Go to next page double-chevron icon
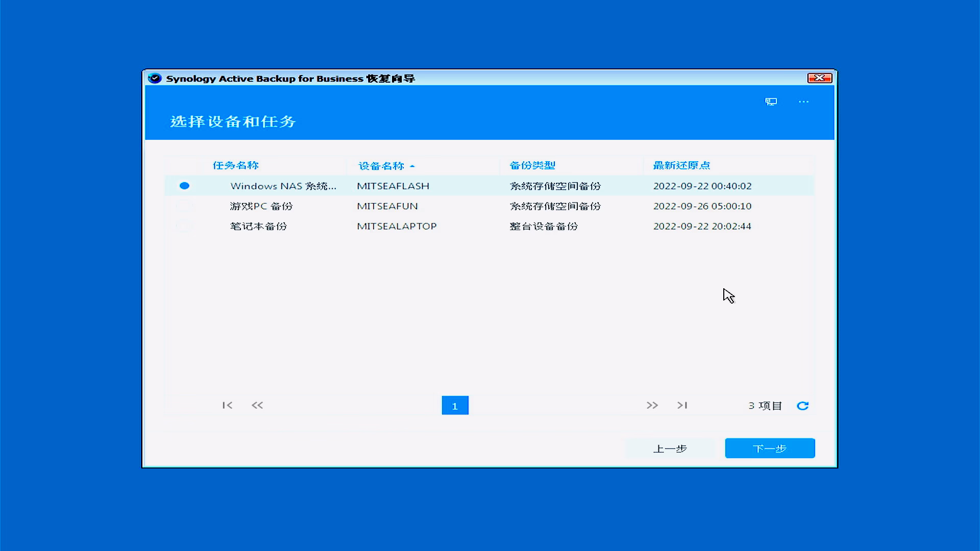Viewport: 980px width, 551px height. (x=652, y=405)
